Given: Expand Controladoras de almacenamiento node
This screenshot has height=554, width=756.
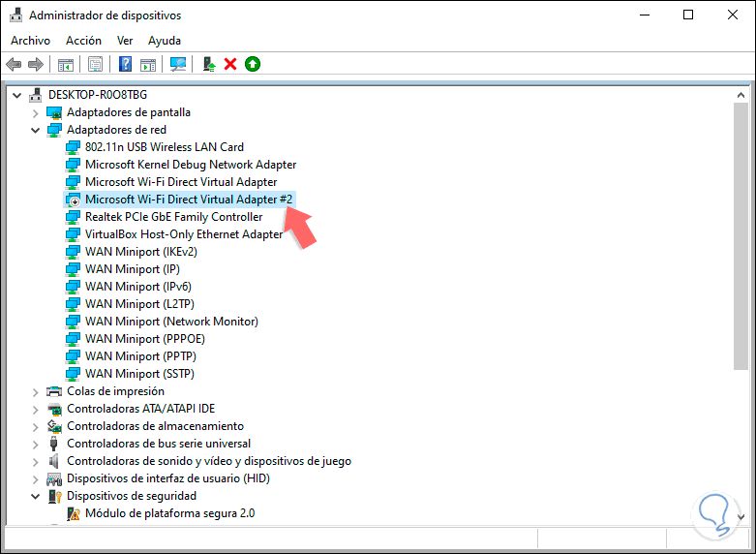Looking at the screenshot, I should point(35,427).
